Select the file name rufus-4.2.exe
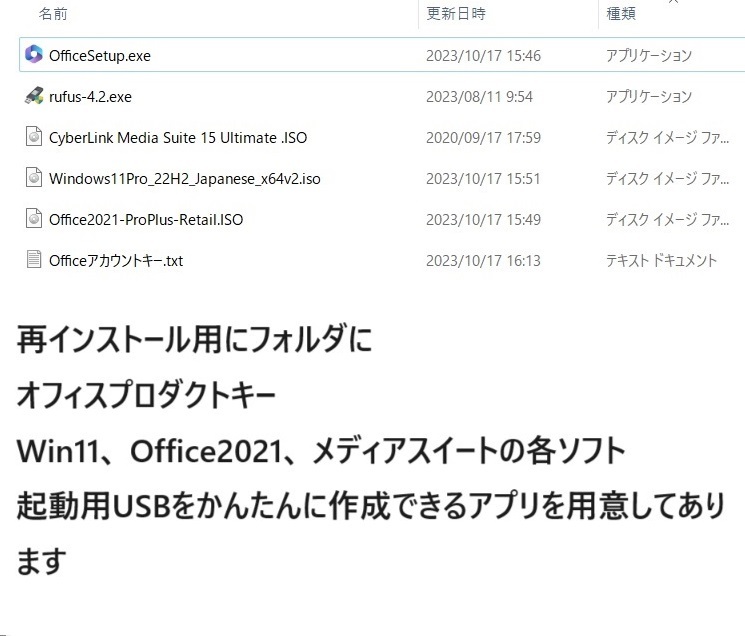Viewport: 745px width, 636px height. (90, 97)
